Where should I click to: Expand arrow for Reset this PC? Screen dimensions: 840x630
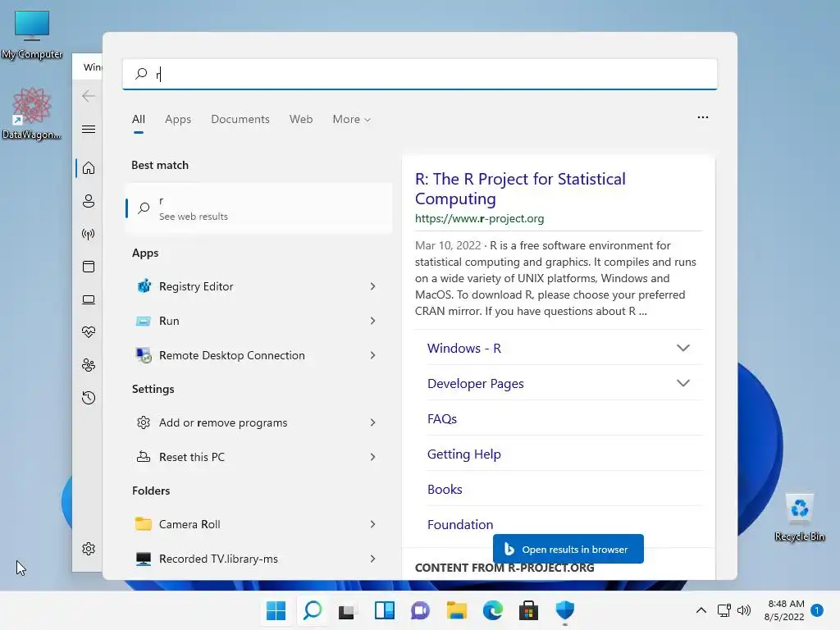[x=373, y=457]
